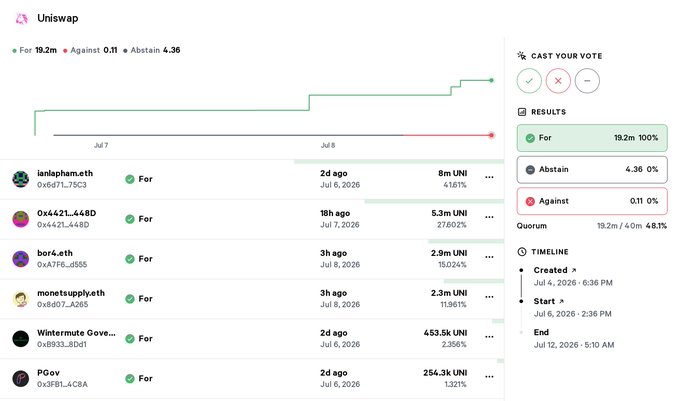680x401 pixels.
Task: Toggle the For series in chart legend
Action: (x=35, y=50)
